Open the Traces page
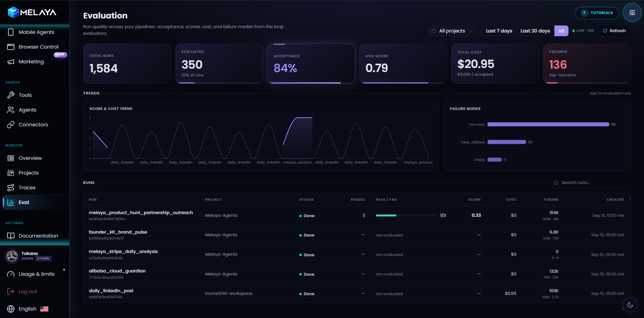This screenshot has width=644, height=318. [x=35, y=188]
